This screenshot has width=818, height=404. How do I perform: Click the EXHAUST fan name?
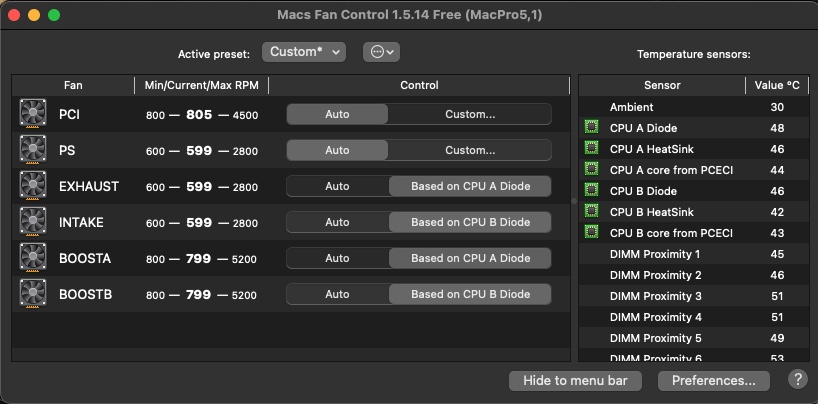point(89,186)
